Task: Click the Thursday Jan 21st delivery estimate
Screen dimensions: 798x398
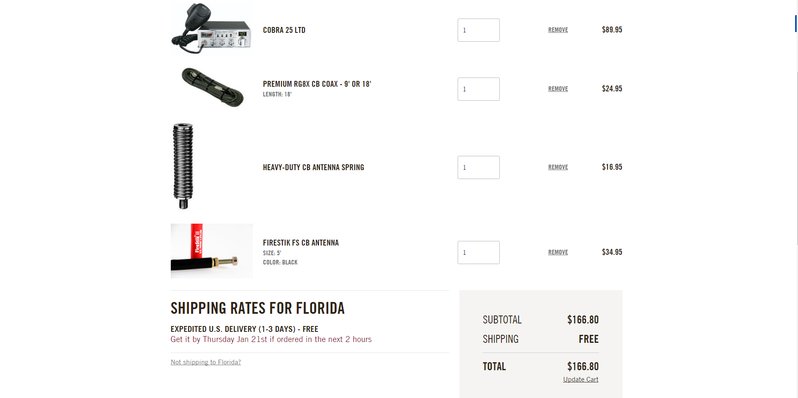Action: [271, 339]
